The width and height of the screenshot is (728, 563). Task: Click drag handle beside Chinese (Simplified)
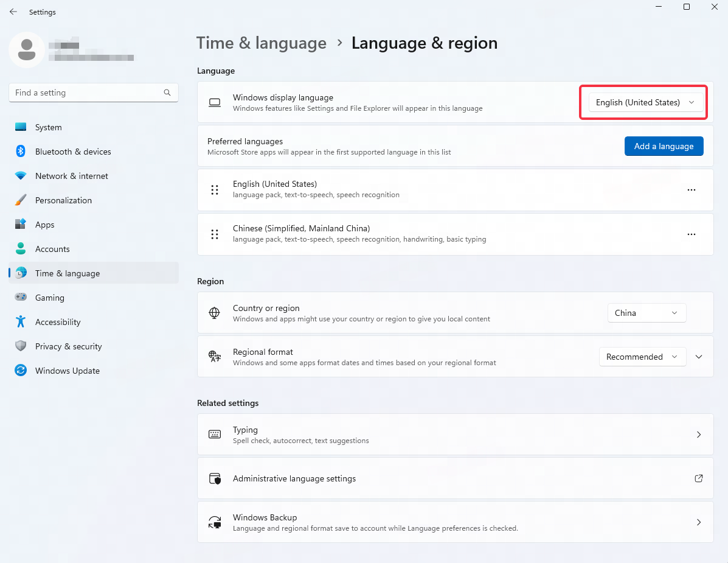pos(214,234)
